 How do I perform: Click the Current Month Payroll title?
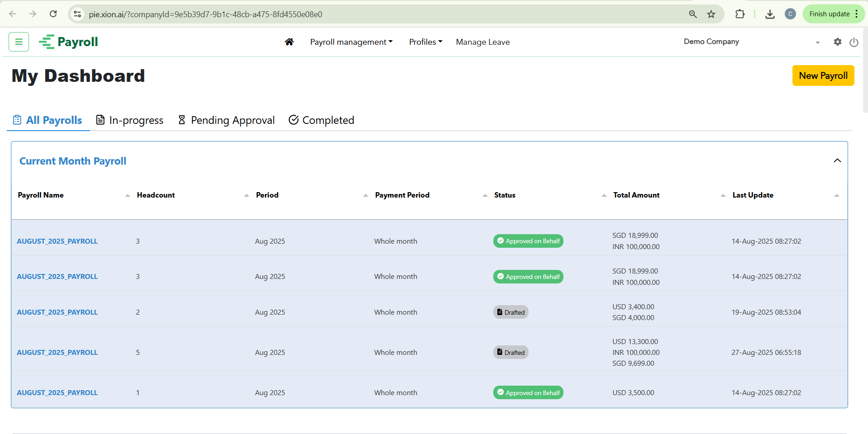tap(73, 161)
